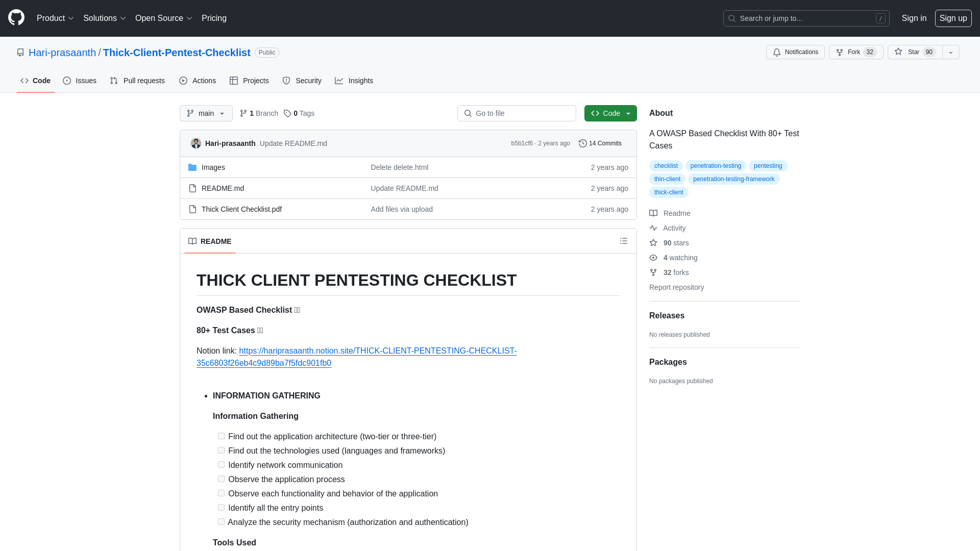The height and width of the screenshot is (551, 980).
Task: Open Hari-prasaanth's avatar in commit row
Action: [x=196, y=143]
